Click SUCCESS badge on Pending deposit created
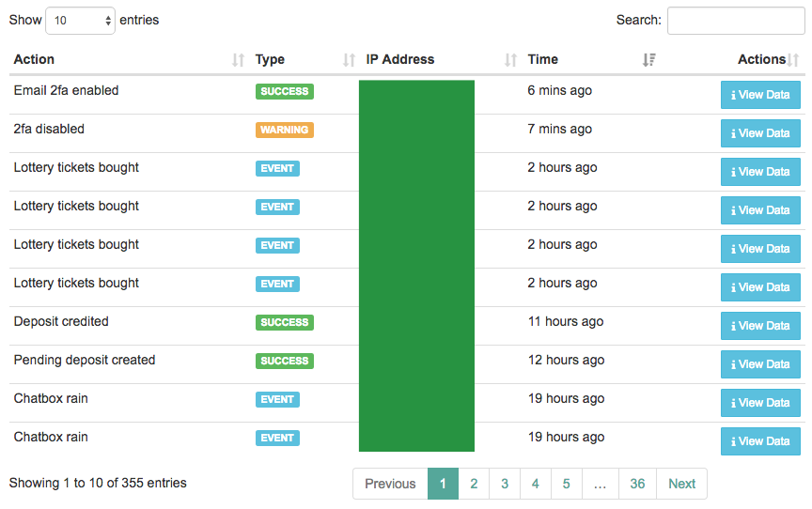 coord(285,361)
